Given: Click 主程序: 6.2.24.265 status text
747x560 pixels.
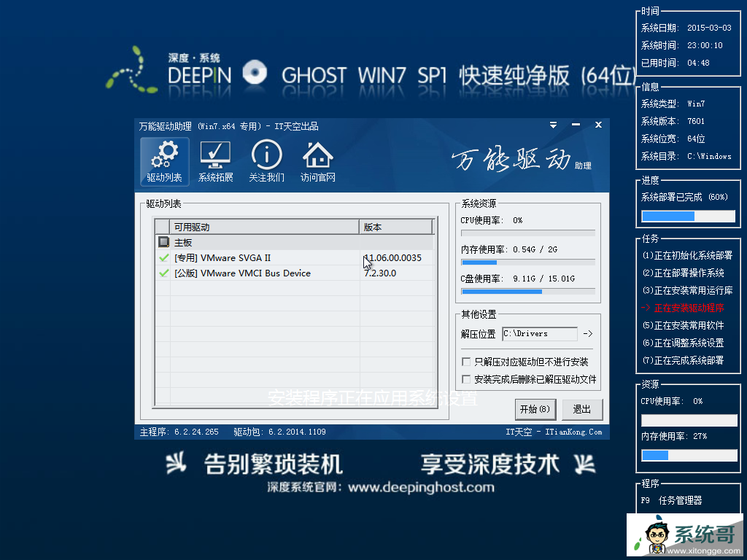Looking at the screenshot, I should [x=179, y=432].
